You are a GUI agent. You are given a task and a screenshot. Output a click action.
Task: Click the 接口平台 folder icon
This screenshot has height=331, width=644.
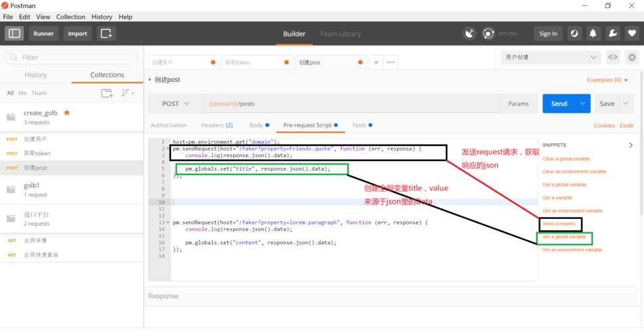pyautogui.click(x=11, y=219)
